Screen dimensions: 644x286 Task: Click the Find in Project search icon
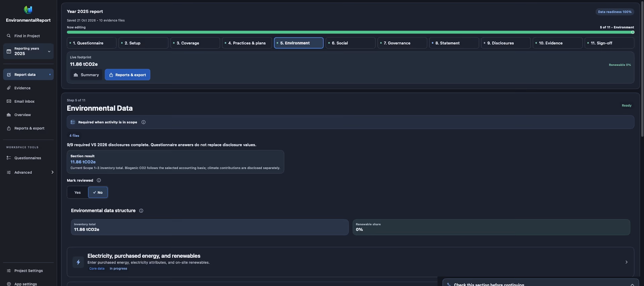[9, 36]
